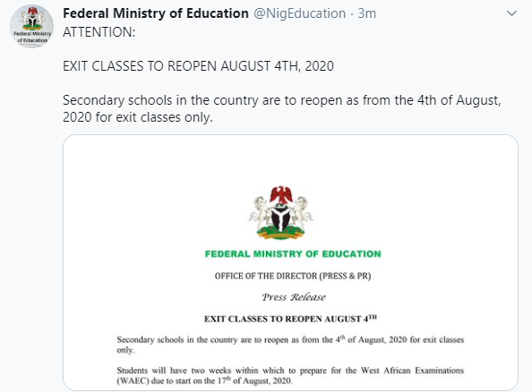Open the tweet options chevron menu
Viewport: 532px width, 392px height.
(x=511, y=13)
